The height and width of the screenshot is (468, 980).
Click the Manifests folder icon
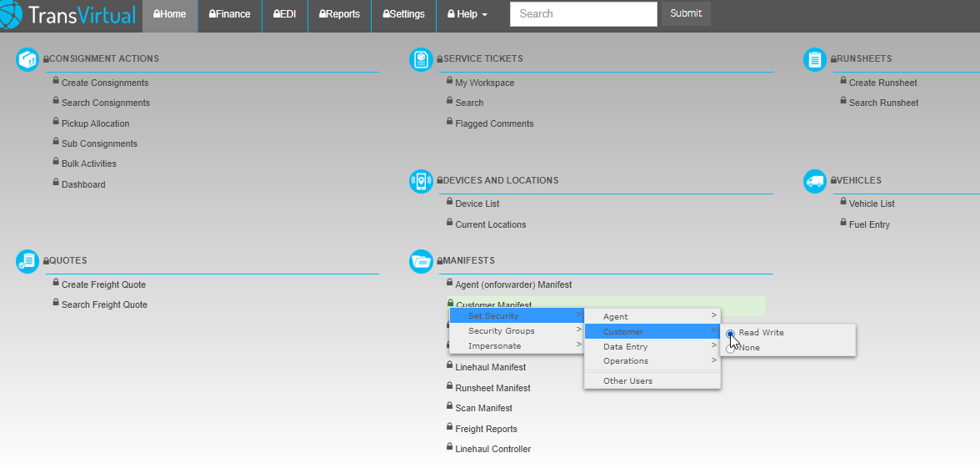[x=422, y=261]
